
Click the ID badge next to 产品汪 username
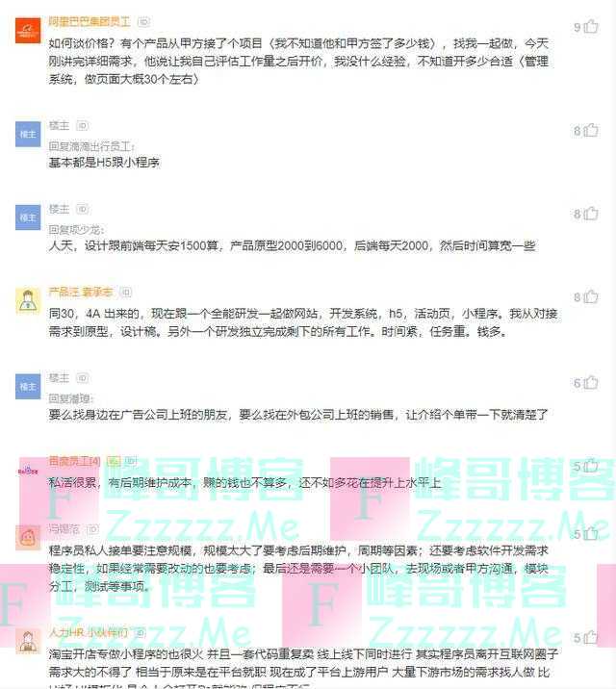pyautogui.click(x=126, y=293)
